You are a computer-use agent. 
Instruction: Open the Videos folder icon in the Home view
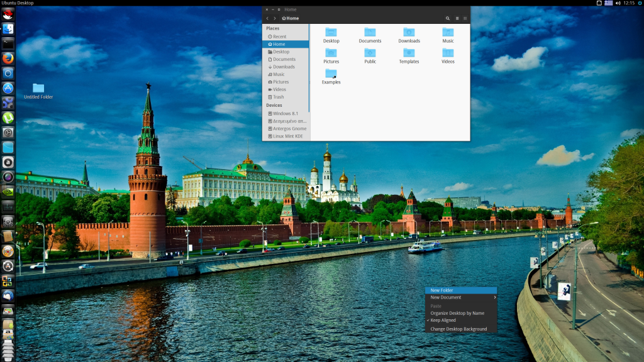click(x=448, y=53)
